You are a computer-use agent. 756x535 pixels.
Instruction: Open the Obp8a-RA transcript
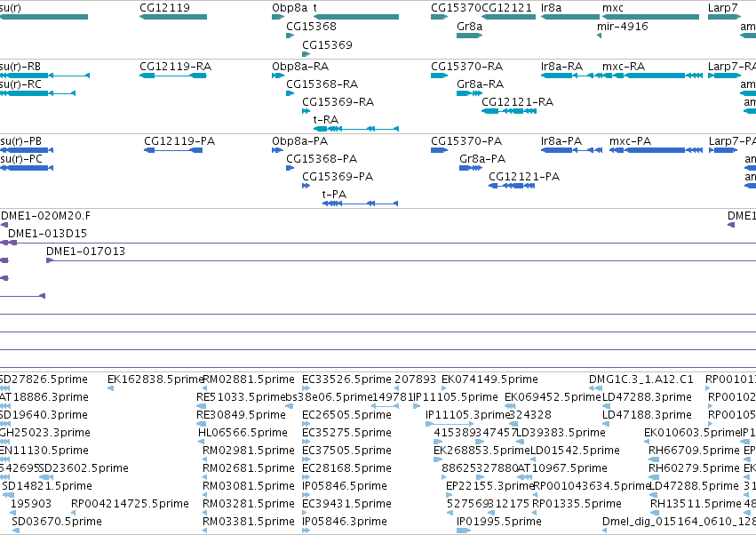click(278, 76)
